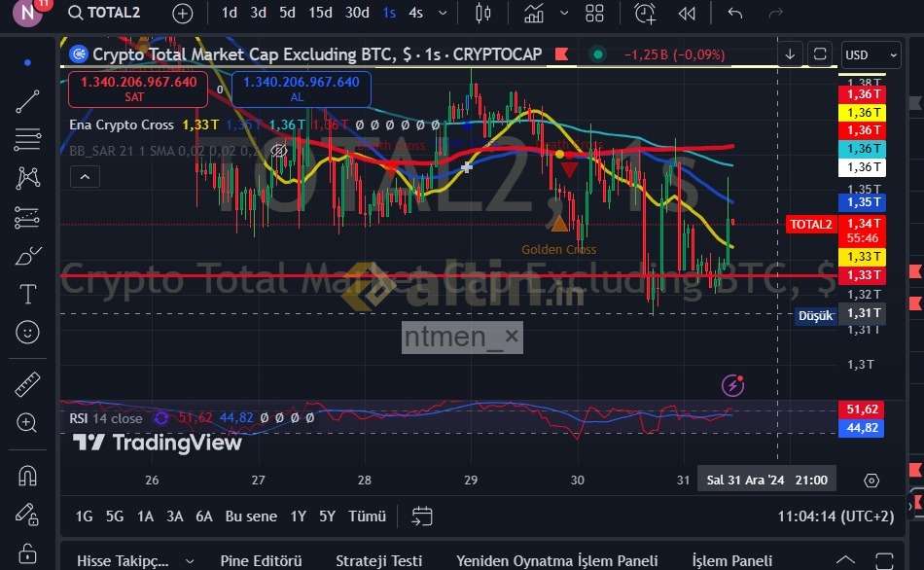Select the 3d interval

point(258,13)
